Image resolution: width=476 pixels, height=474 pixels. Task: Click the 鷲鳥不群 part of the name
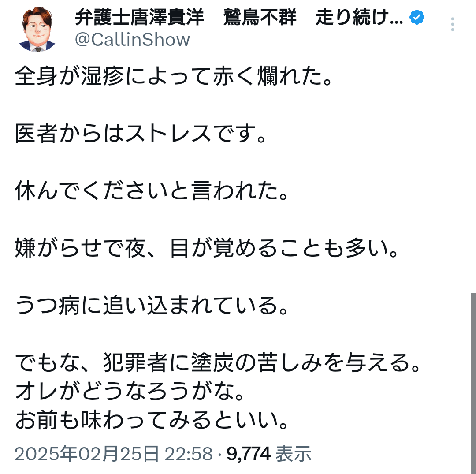click(x=260, y=18)
